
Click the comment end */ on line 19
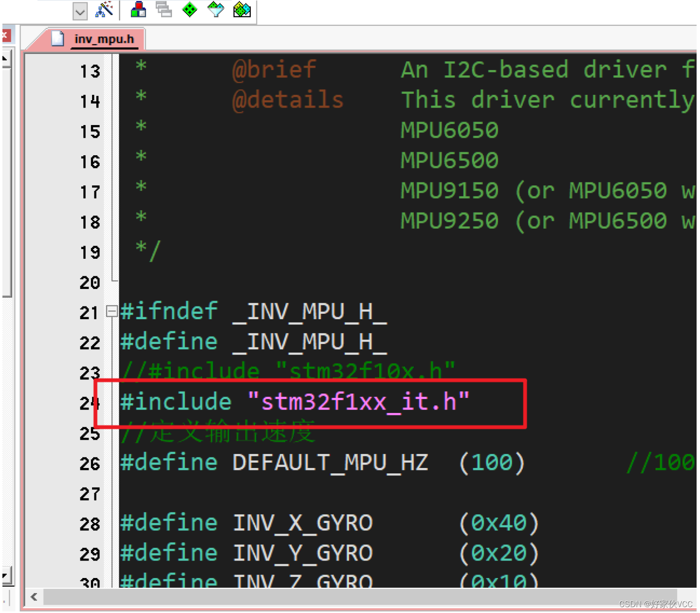tap(148, 251)
